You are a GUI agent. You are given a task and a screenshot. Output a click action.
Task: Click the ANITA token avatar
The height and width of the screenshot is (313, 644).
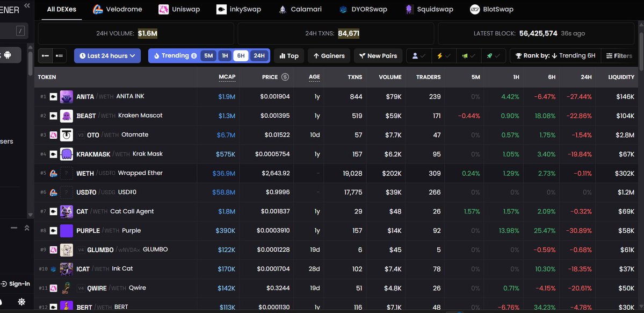[67, 97]
